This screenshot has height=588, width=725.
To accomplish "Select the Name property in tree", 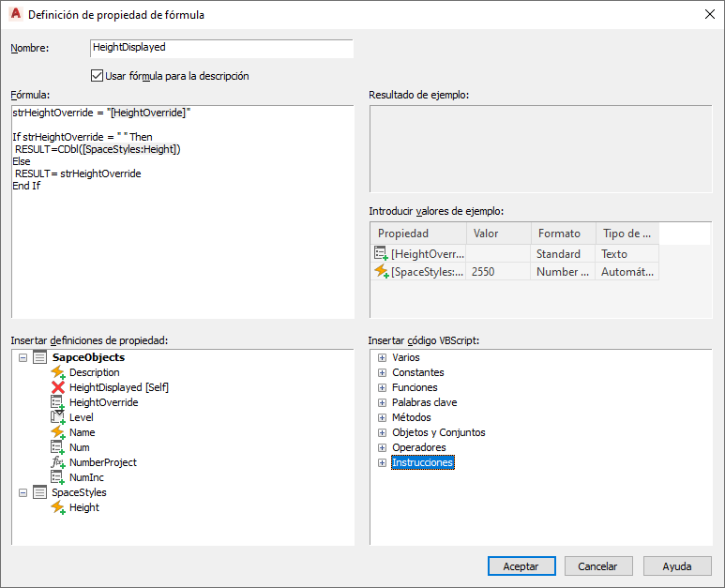I will pos(82,432).
